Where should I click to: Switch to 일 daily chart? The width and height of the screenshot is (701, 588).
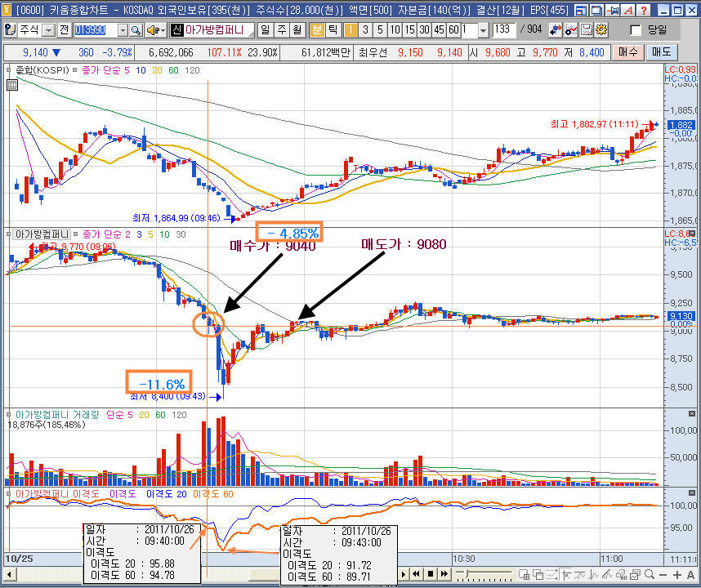click(266, 30)
